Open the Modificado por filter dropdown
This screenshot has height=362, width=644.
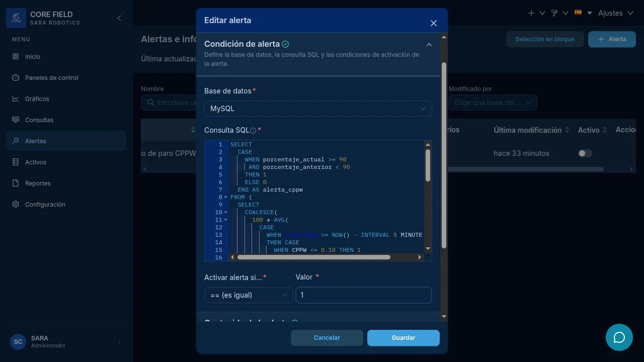pos(493,103)
